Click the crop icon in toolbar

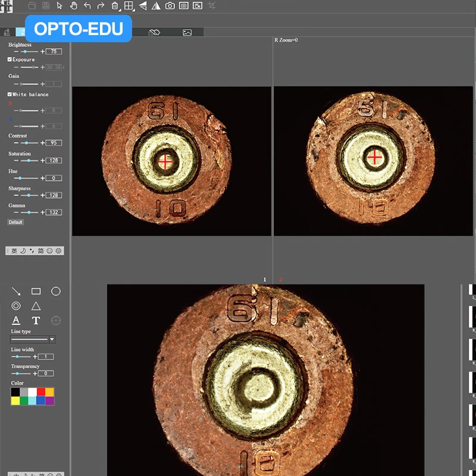point(212,6)
